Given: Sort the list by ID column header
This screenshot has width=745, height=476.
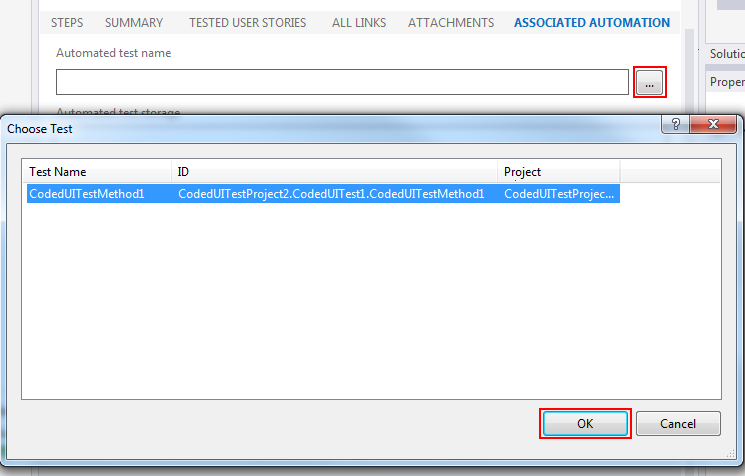Looking at the screenshot, I should click(x=334, y=171).
